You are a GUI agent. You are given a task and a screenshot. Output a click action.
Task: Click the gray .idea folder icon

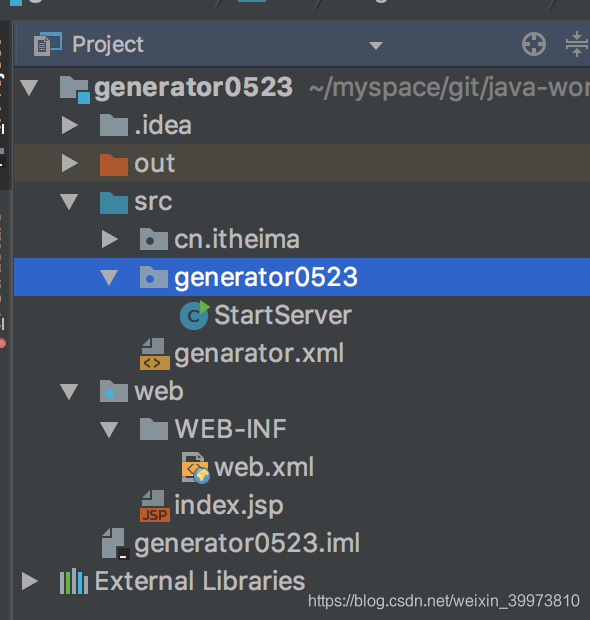tap(114, 125)
